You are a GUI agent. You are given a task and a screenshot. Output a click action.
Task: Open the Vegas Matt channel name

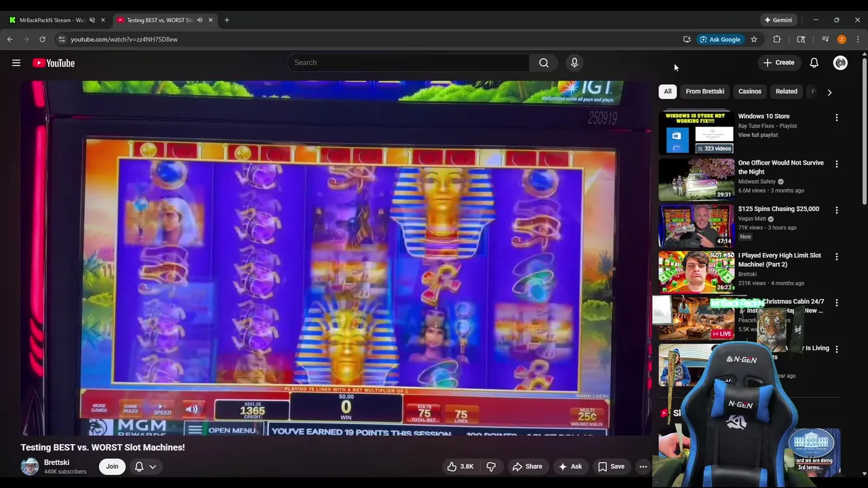(752, 218)
